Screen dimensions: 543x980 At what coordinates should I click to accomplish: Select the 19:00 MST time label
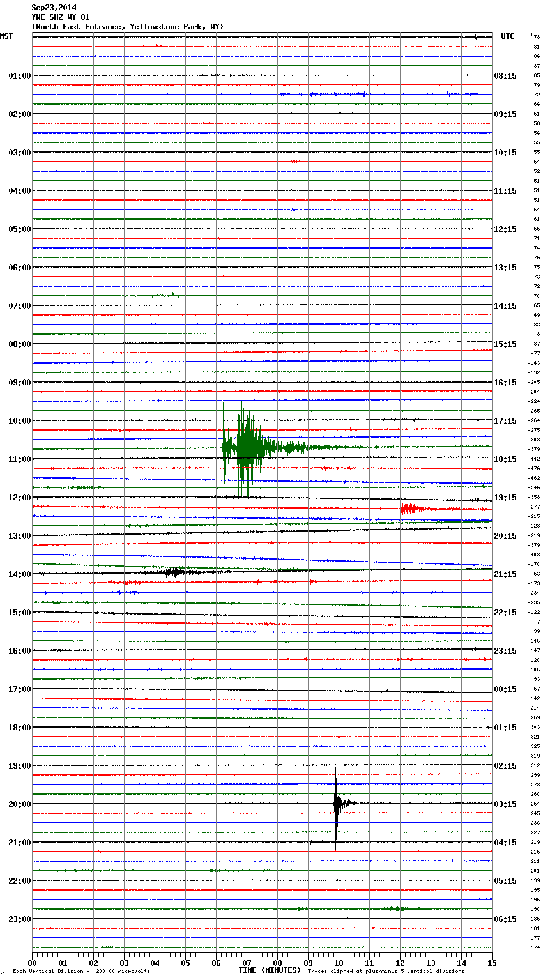[20, 766]
